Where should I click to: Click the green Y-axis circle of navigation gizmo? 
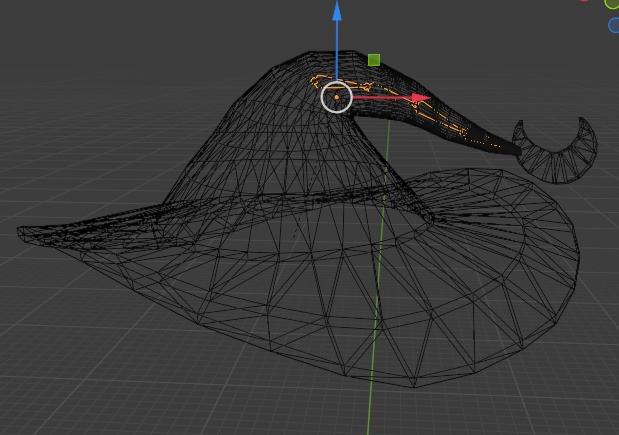tap(612, 4)
